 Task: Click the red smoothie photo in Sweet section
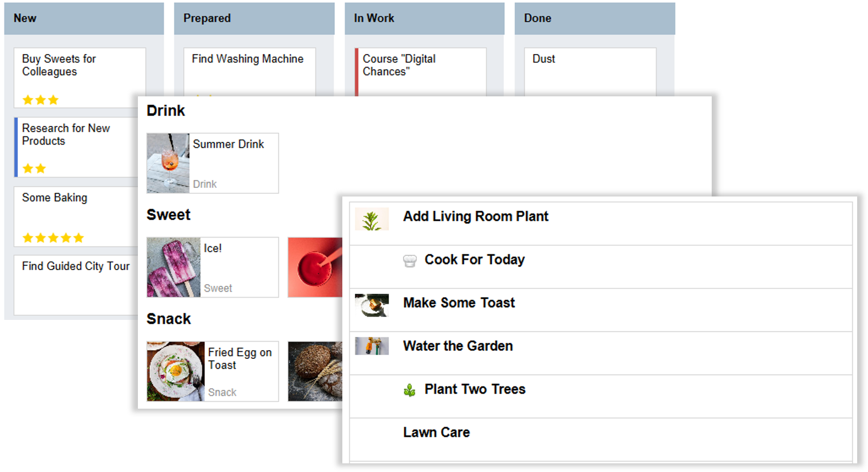click(315, 267)
